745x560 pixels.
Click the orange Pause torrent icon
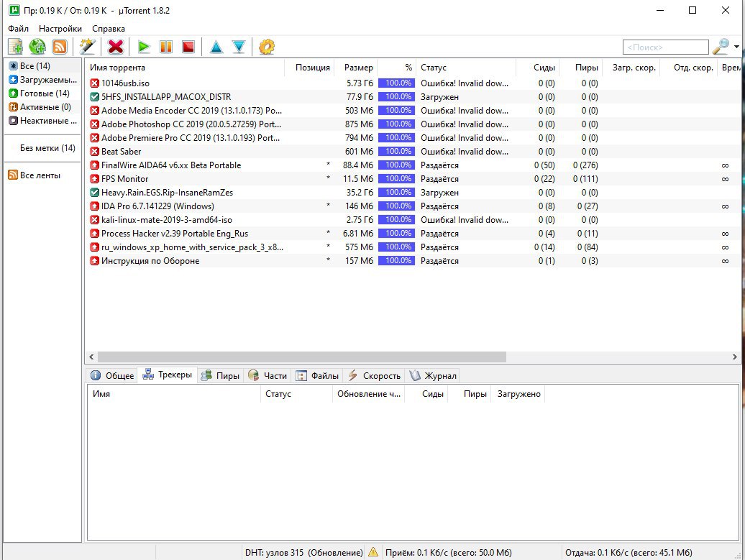pyautogui.click(x=166, y=47)
